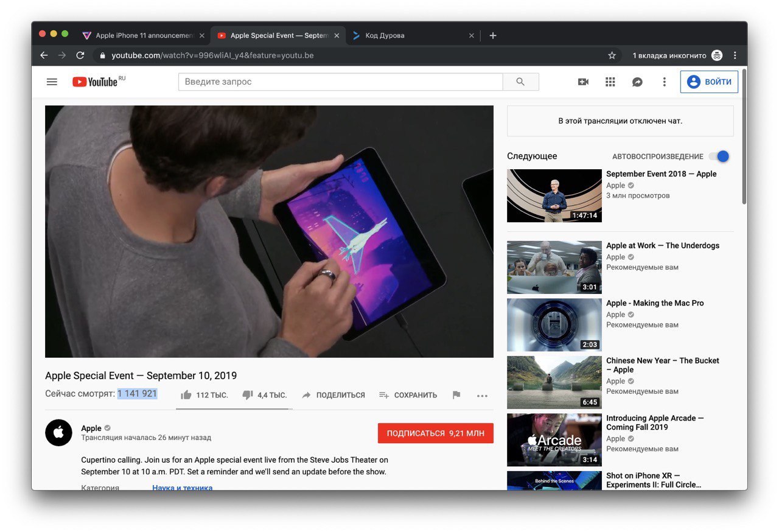This screenshot has width=779, height=532.
Task: Click the ПОДПИСАТЬСЯ subscribe button
Action: click(x=436, y=433)
